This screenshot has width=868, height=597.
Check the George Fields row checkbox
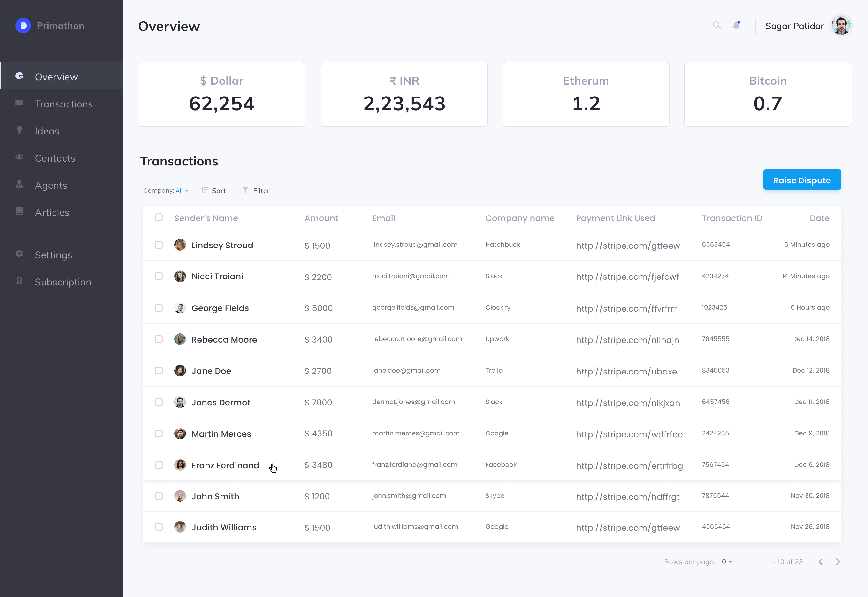(x=159, y=308)
